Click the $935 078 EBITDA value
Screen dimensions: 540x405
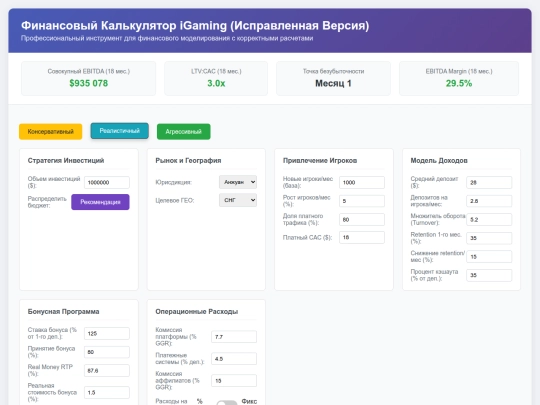89,83
